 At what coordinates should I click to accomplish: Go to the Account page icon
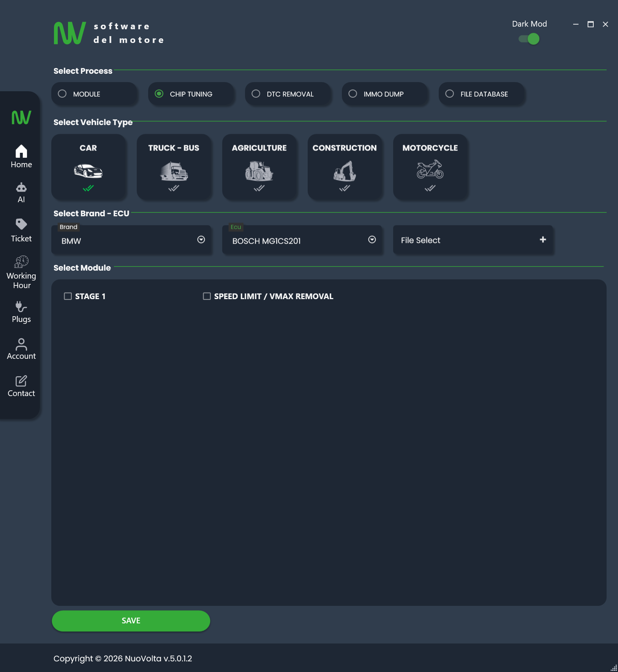(21, 344)
